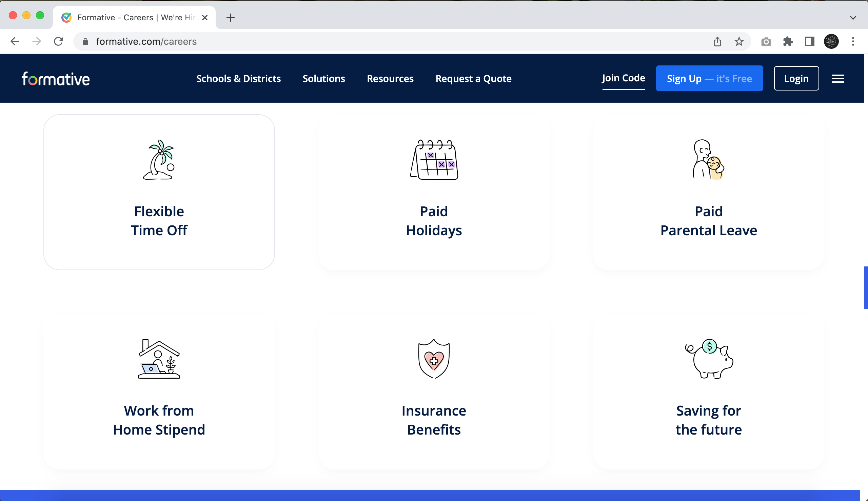The width and height of the screenshot is (868, 501).
Task: Click Sign Up — it's Free button
Action: tap(709, 79)
